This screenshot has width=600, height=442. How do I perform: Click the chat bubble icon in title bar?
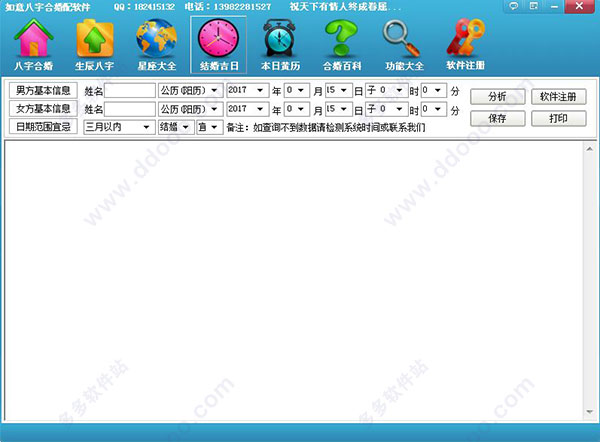pyautogui.click(x=514, y=6)
